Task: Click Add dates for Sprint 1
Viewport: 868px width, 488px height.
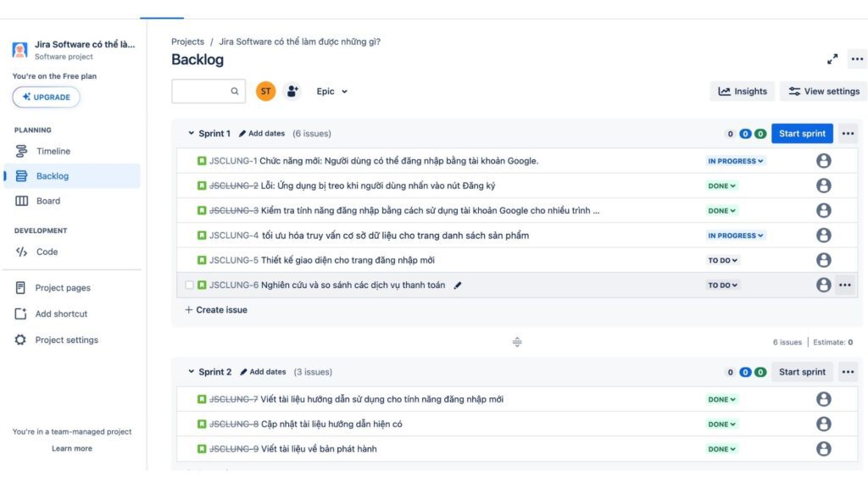Action: point(262,133)
